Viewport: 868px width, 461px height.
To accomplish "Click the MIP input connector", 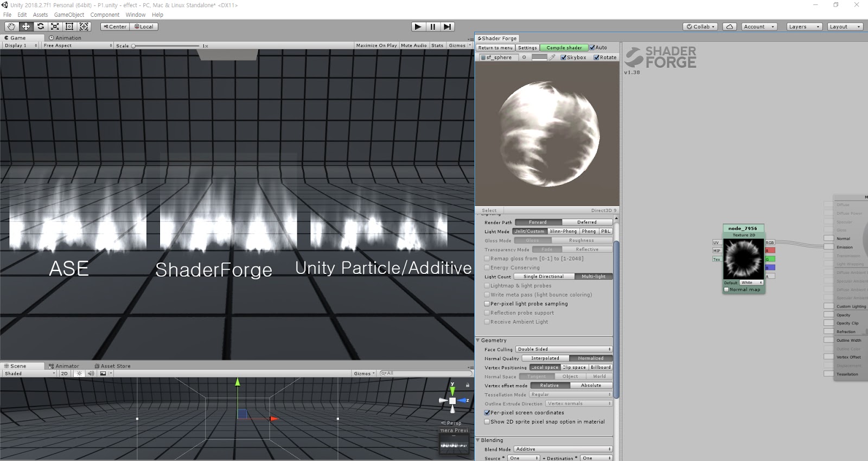I will pos(716,251).
